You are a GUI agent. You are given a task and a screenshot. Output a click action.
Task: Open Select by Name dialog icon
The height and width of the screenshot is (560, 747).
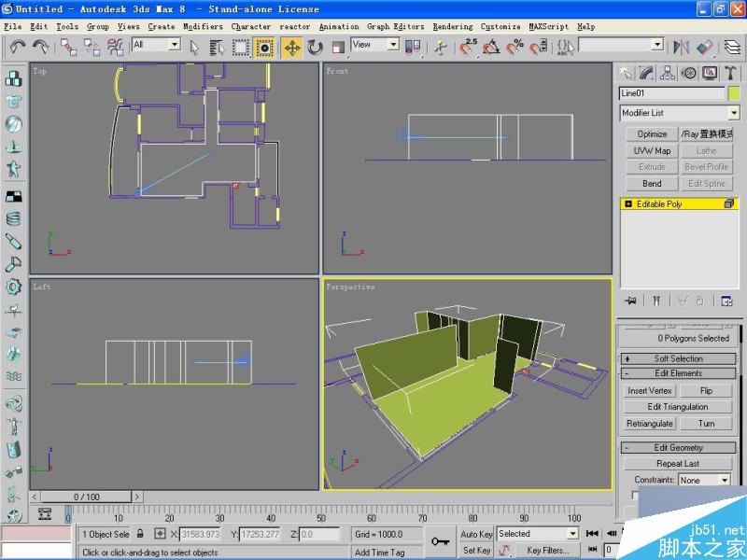(215, 49)
